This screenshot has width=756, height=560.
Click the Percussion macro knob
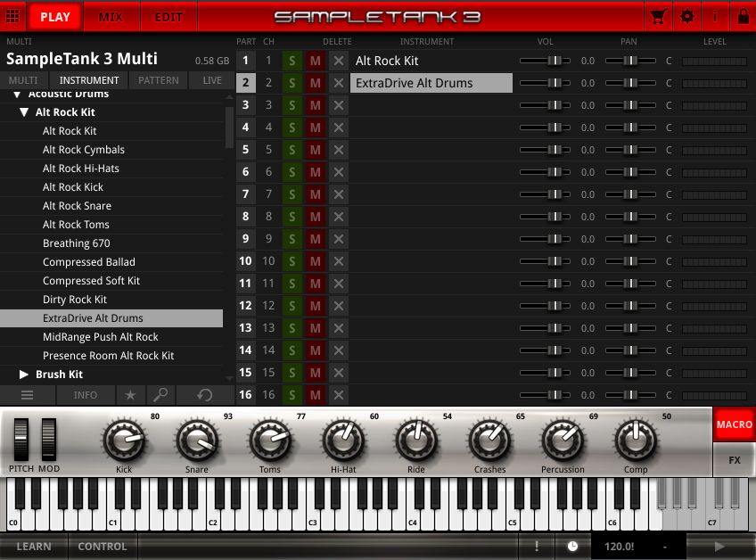(563, 440)
